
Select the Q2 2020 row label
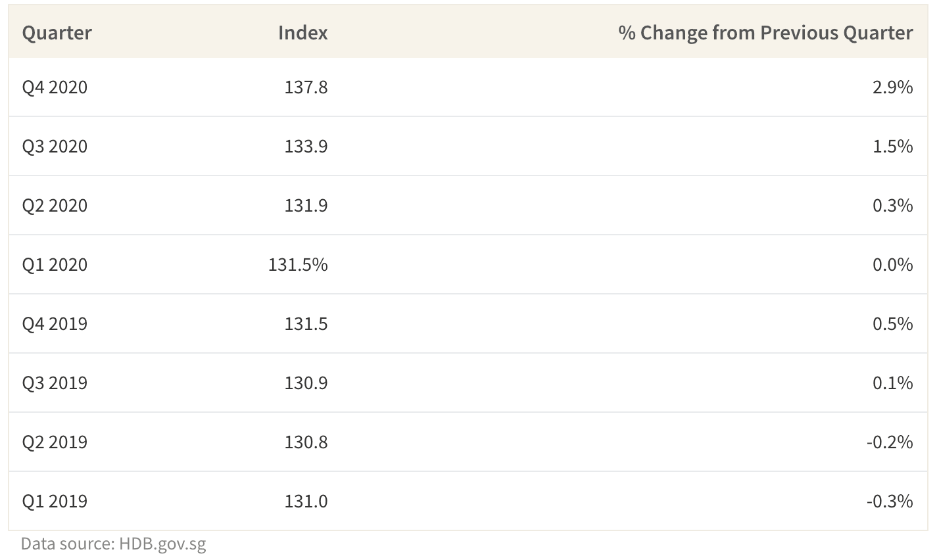pyautogui.click(x=55, y=206)
